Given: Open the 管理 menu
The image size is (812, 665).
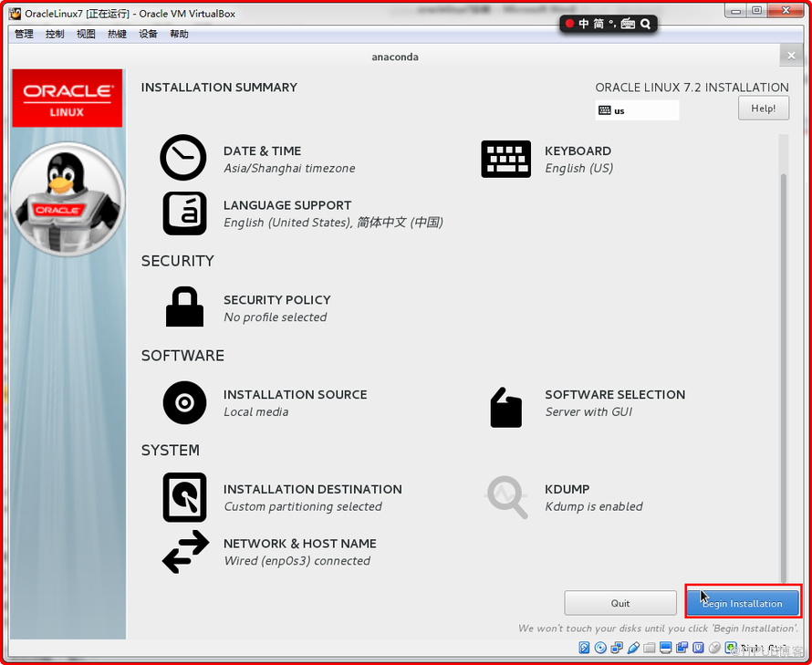Looking at the screenshot, I should [x=24, y=34].
